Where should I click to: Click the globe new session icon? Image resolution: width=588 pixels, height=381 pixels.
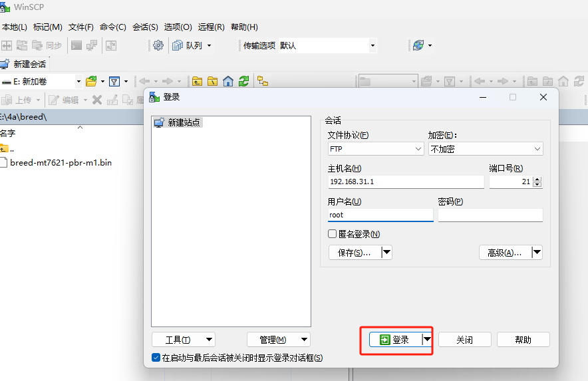point(418,45)
